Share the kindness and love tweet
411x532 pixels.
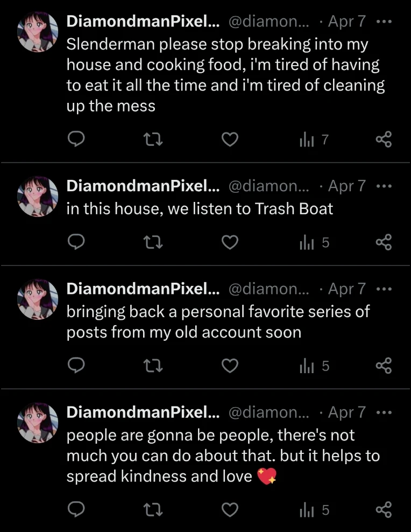[x=384, y=510]
